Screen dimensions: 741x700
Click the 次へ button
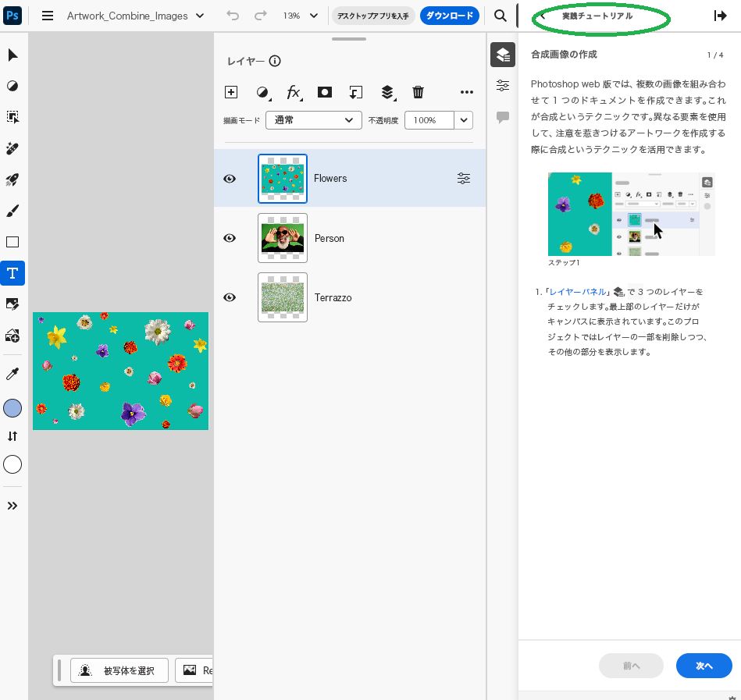[x=704, y=666]
